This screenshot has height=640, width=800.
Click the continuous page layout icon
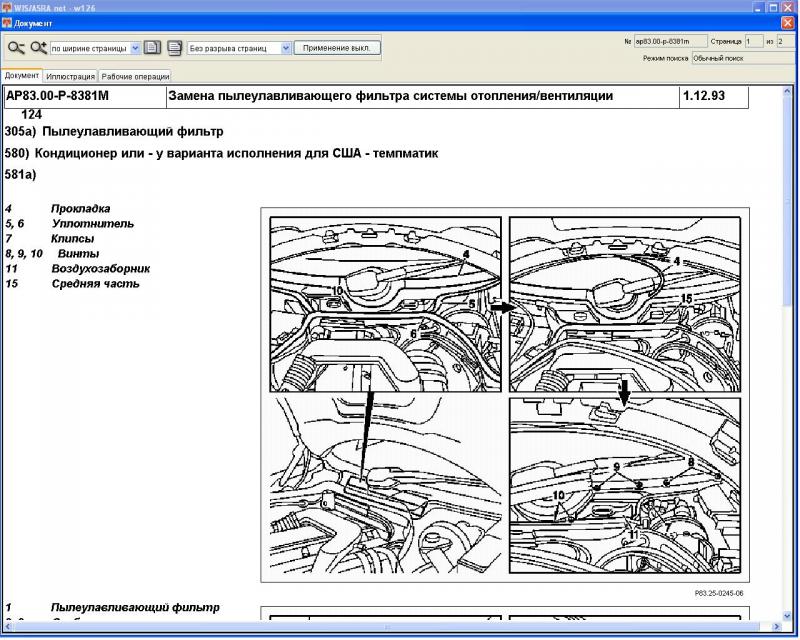coord(174,48)
